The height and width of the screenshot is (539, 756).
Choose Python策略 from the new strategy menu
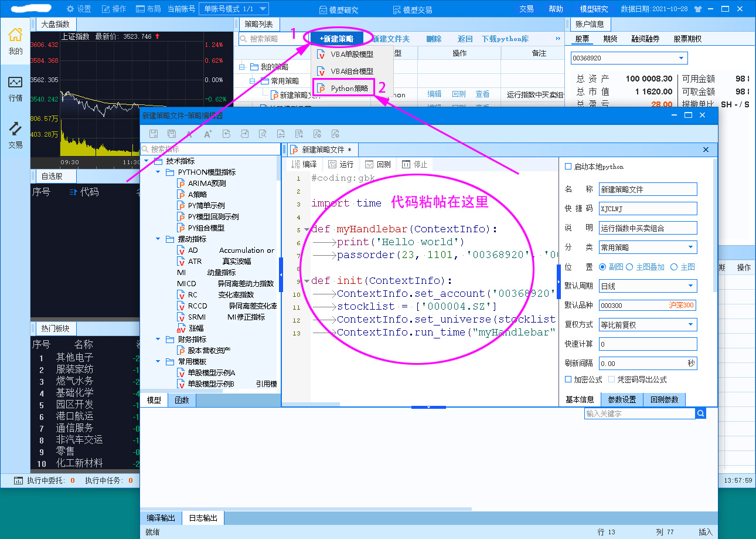[344, 88]
